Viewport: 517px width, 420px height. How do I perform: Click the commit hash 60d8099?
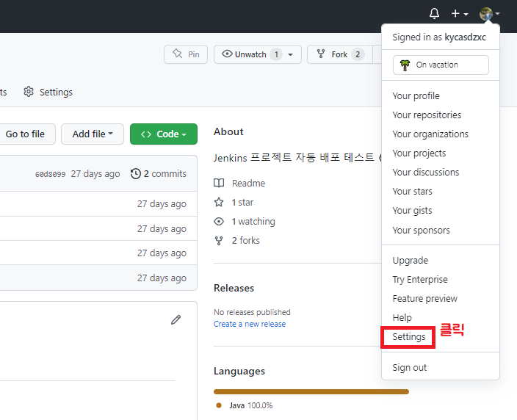pyautogui.click(x=50, y=174)
